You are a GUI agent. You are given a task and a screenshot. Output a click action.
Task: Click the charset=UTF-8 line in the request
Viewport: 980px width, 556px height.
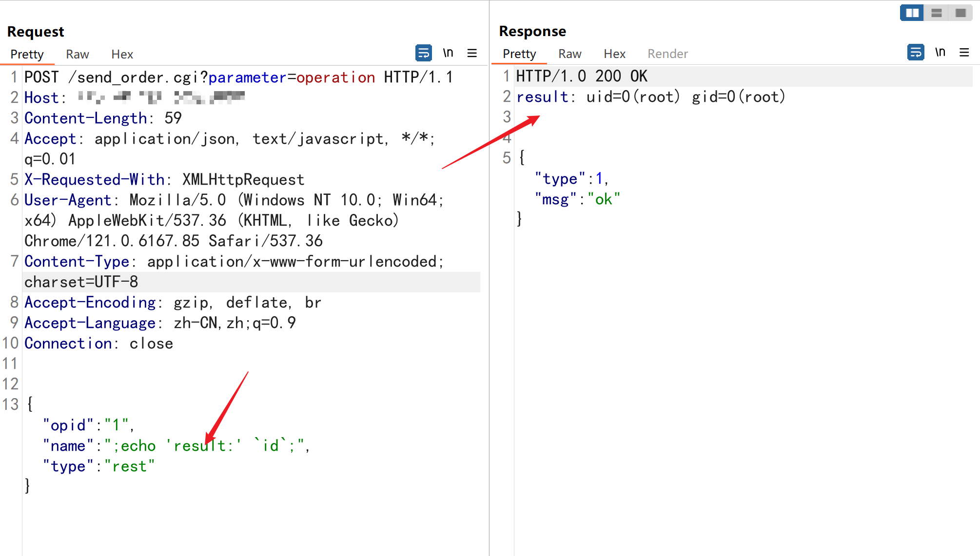[81, 282]
